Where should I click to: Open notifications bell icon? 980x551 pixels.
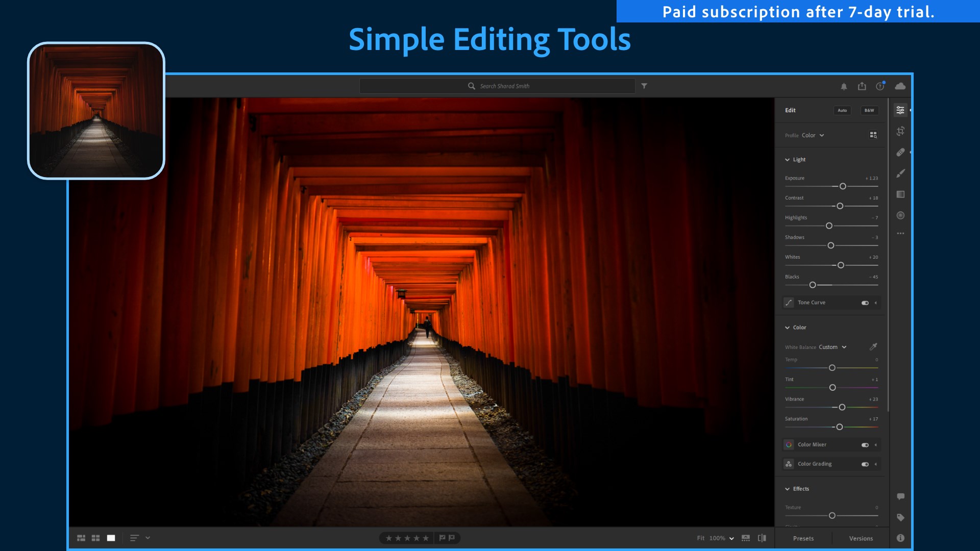[844, 87]
